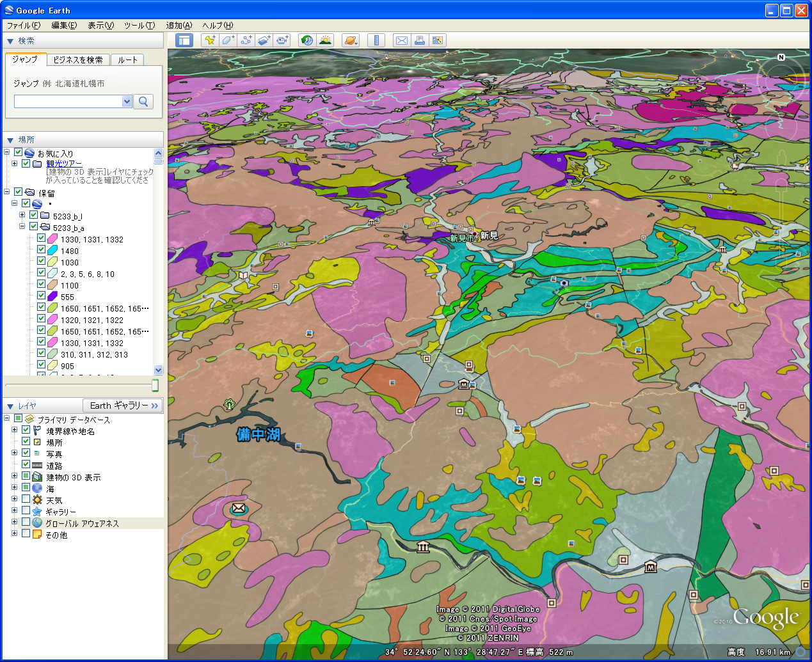Viewport: 812px width, 662px height.
Task: Click the pink swatch of 1320, 1321, 1322
Action: point(52,319)
